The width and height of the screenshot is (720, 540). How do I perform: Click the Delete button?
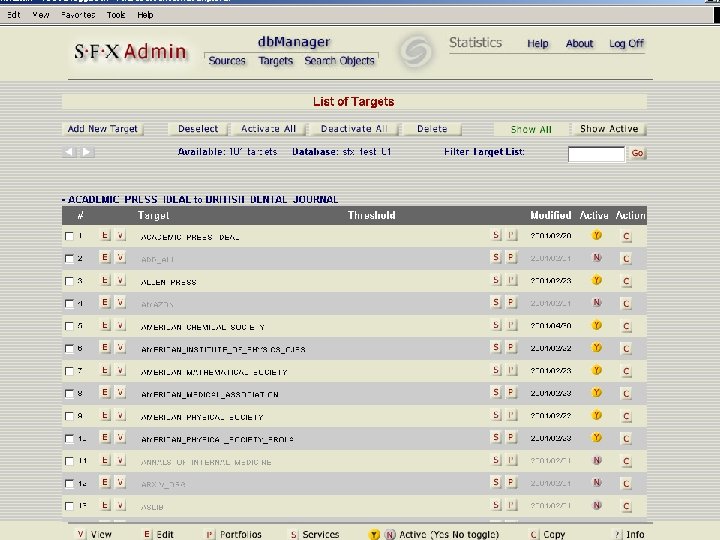[x=432, y=129]
